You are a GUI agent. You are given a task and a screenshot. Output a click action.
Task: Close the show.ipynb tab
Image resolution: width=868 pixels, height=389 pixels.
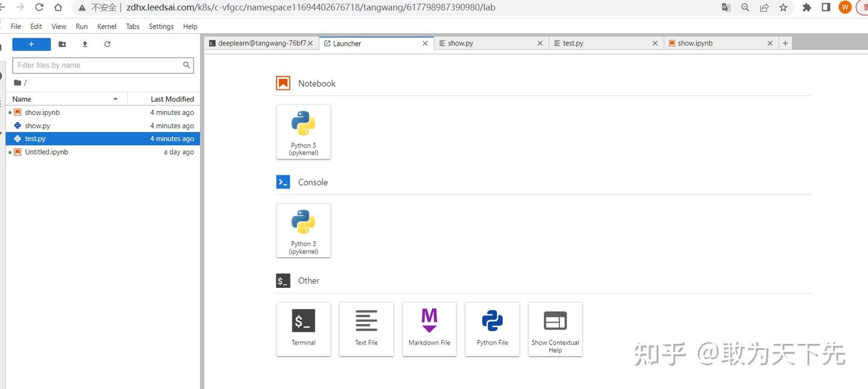pos(770,43)
